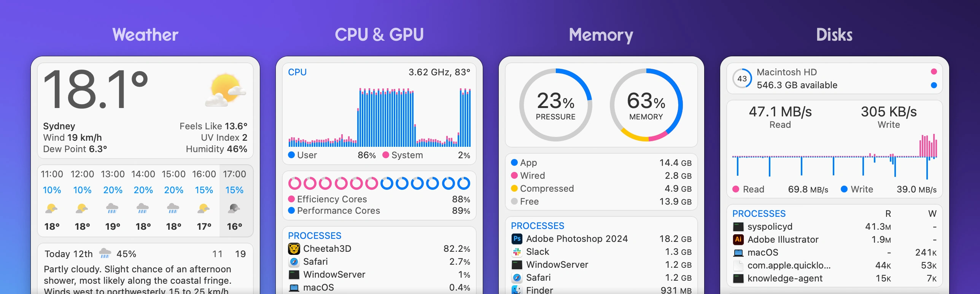Screen dimensions: 980x294
Task: Click the 43 badge next to Macintosh HD
Action: pyautogui.click(x=741, y=78)
